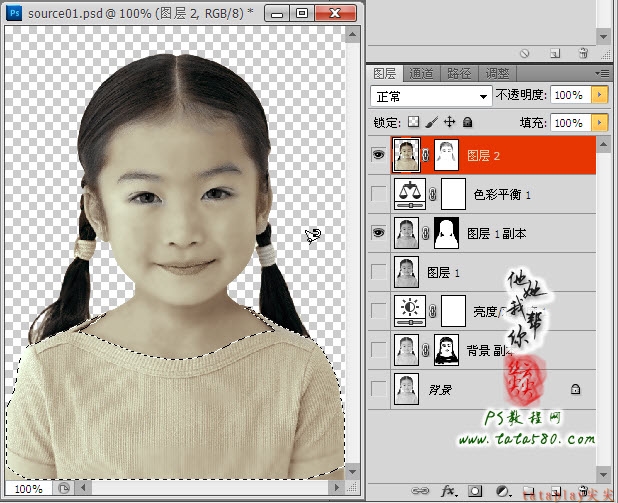Lock transparent pixels icon

[x=413, y=122]
